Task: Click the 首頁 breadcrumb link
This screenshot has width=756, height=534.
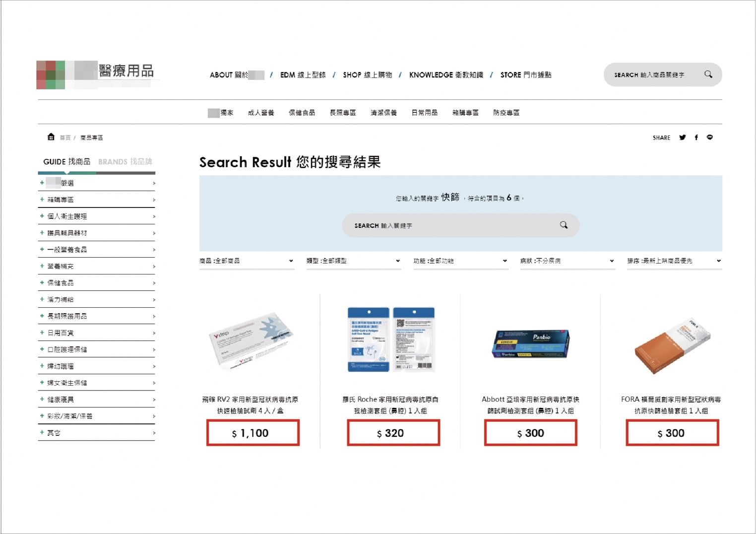Action: (x=65, y=137)
